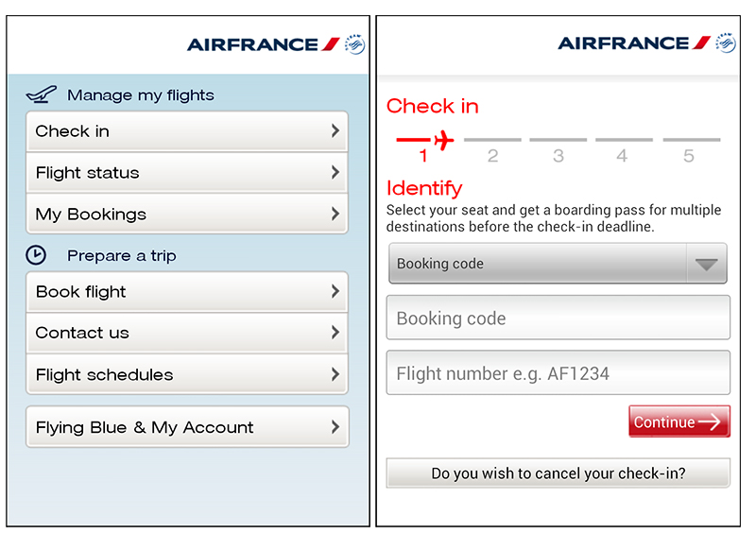Click the chevron arrow on the Check in row
Screen dimensions: 756x551
[x=335, y=131]
